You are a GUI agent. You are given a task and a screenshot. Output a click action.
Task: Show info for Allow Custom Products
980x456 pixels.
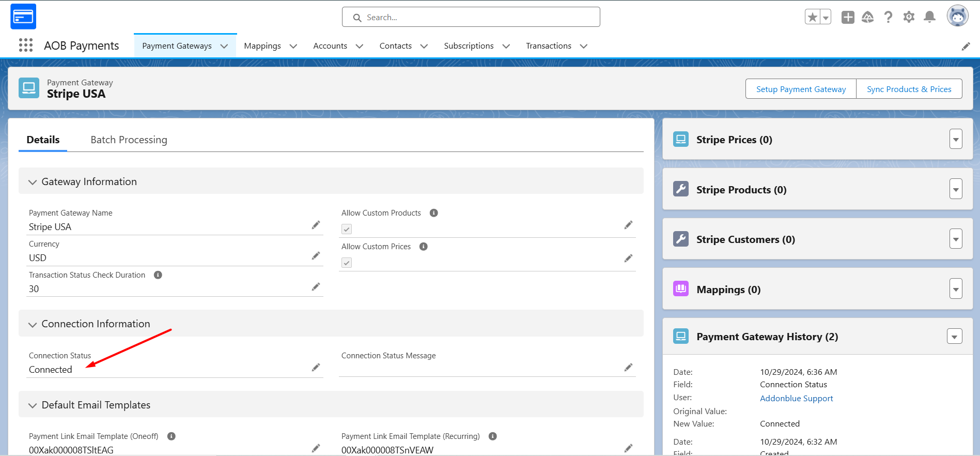[x=434, y=213]
